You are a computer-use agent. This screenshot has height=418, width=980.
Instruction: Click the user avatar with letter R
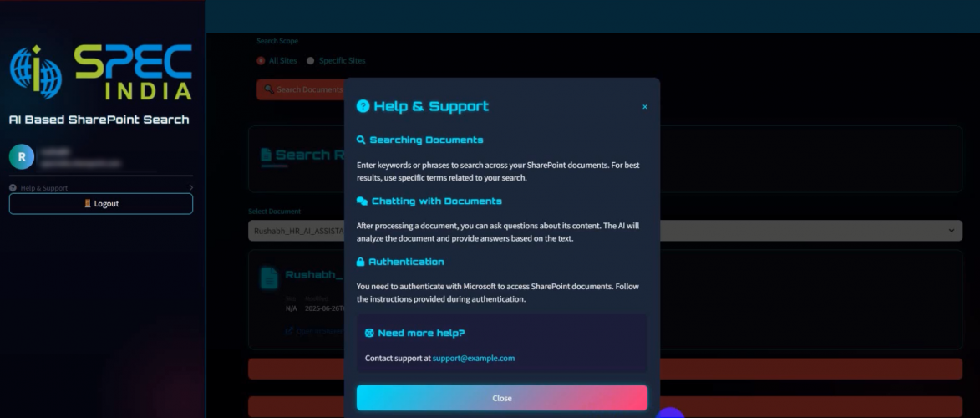pyautogui.click(x=22, y=157)
